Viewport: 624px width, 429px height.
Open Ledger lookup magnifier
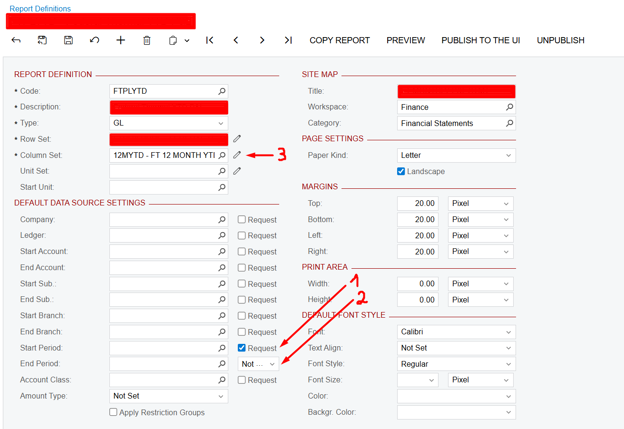(222, 236)
